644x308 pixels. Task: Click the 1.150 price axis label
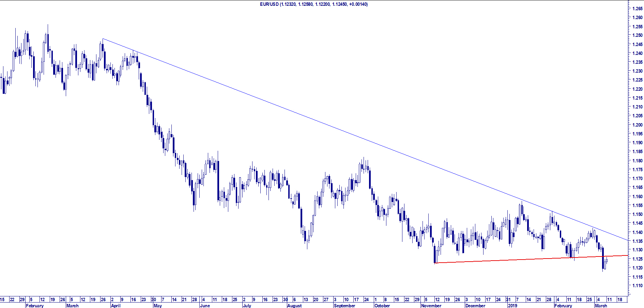tap(637, 214)
